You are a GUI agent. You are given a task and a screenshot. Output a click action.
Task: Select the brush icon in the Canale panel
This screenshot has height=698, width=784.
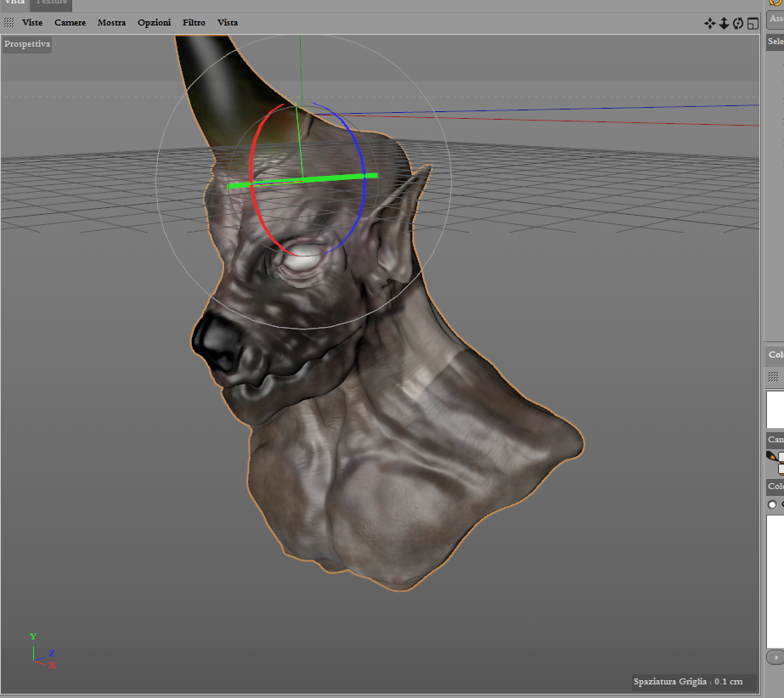click(x=770, y=455)
